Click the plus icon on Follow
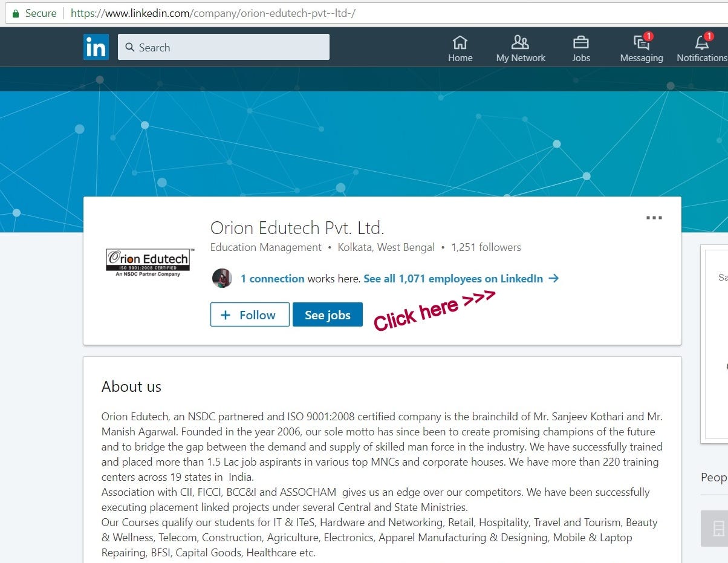 pyautogui.click(x=226, y=315)
